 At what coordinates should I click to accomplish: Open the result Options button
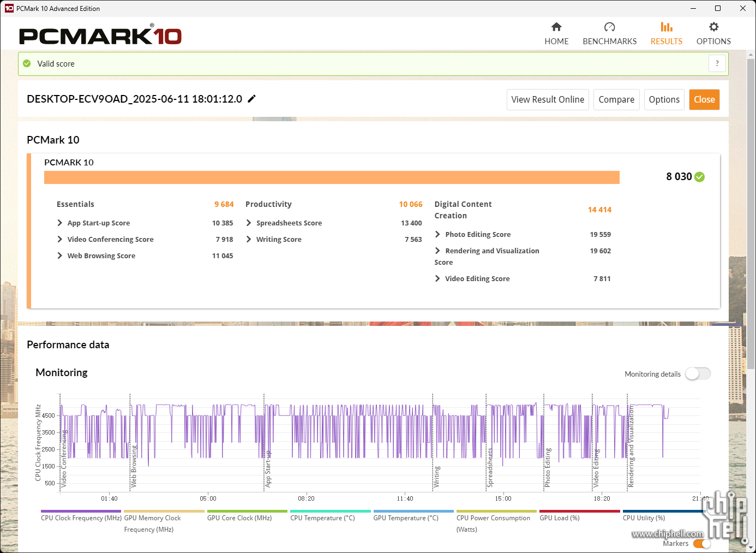664,99
